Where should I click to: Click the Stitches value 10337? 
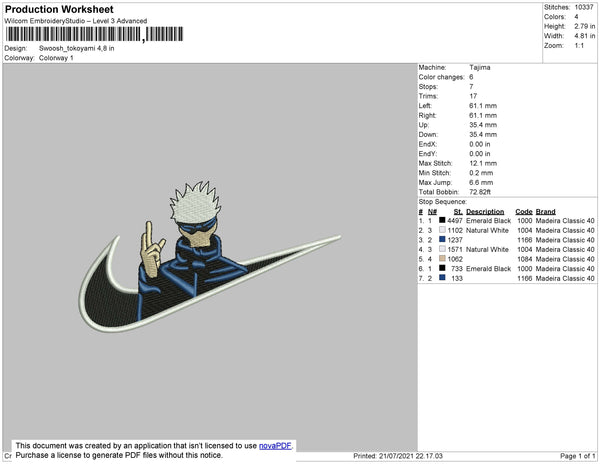click(x=584, y=7)
